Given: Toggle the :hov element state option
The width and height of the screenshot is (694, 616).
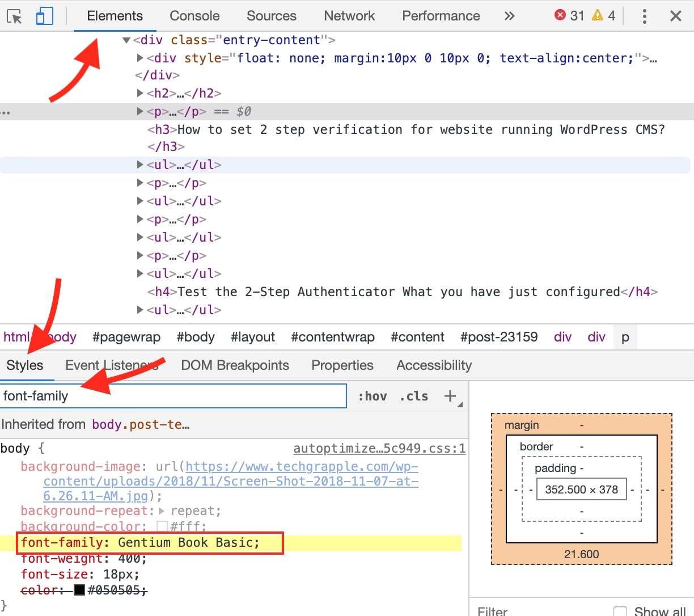Looking at the screenshot, I should coord(372,396).
